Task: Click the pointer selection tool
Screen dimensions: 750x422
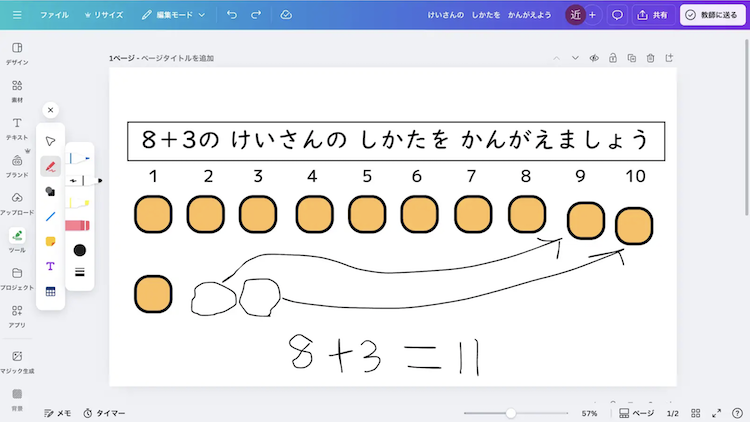Action: pos(50,141)
